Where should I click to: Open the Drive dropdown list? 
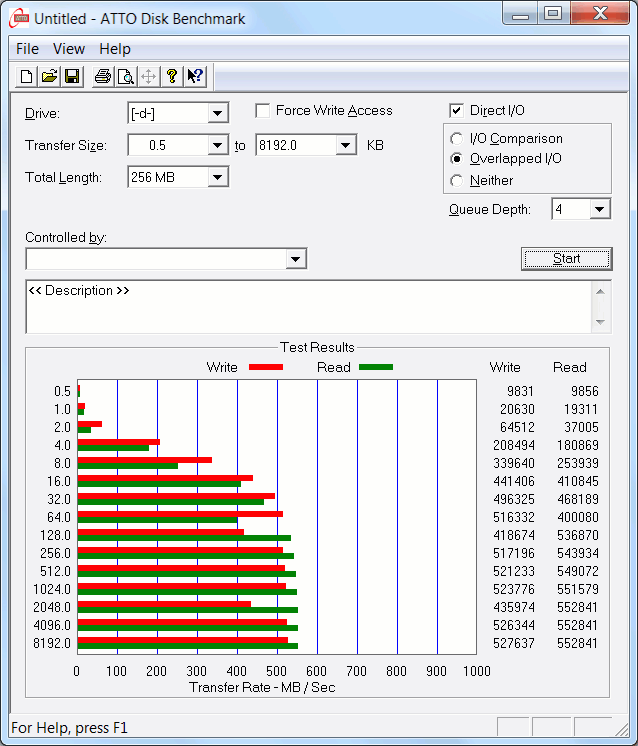(218, 113)
